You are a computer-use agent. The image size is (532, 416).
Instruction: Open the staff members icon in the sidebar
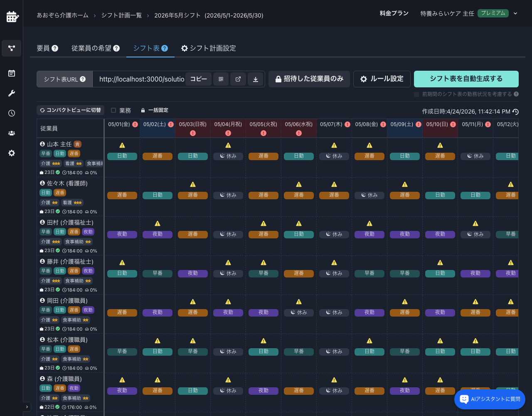11,133
